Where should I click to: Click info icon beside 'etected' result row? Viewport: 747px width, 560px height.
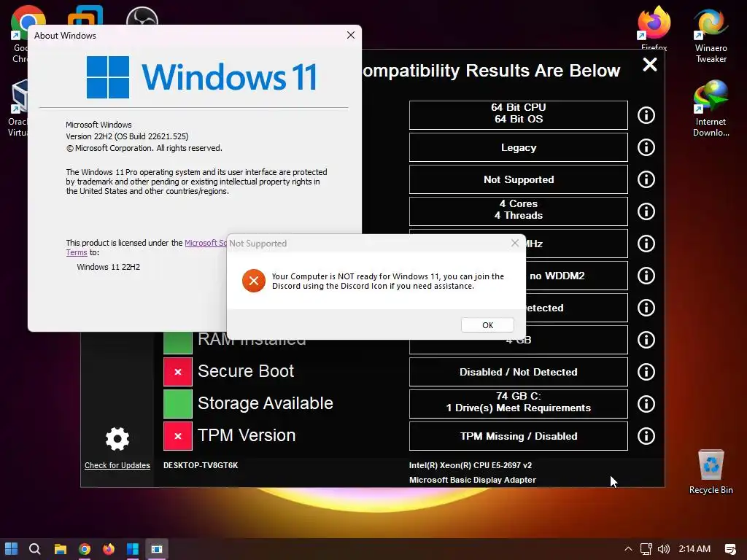pos(646,308)
